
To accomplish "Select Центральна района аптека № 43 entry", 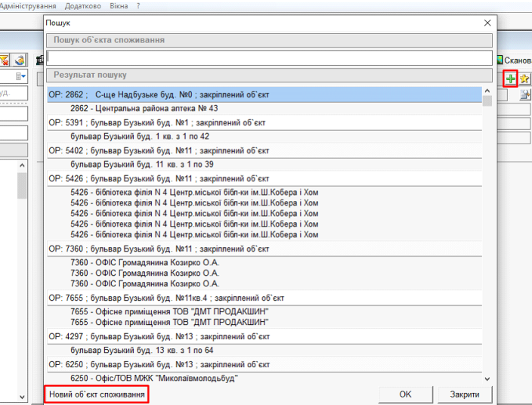I will coord(144,109).
